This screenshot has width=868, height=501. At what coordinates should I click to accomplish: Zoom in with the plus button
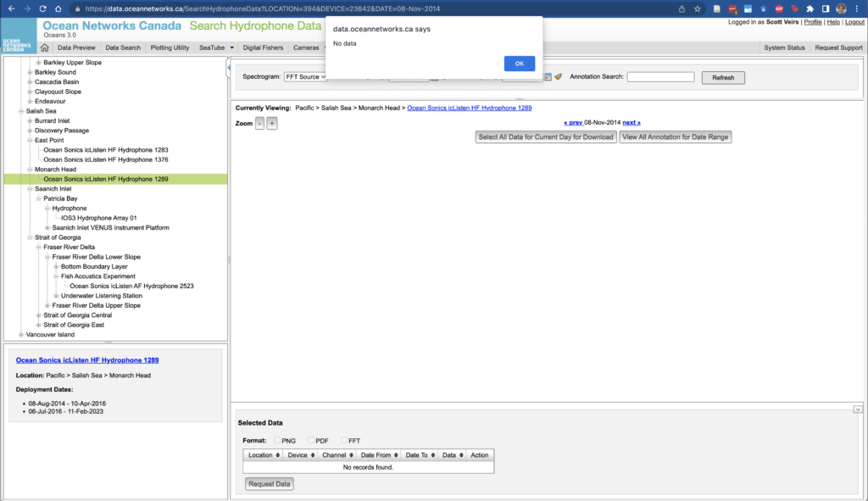click(272, 124)
